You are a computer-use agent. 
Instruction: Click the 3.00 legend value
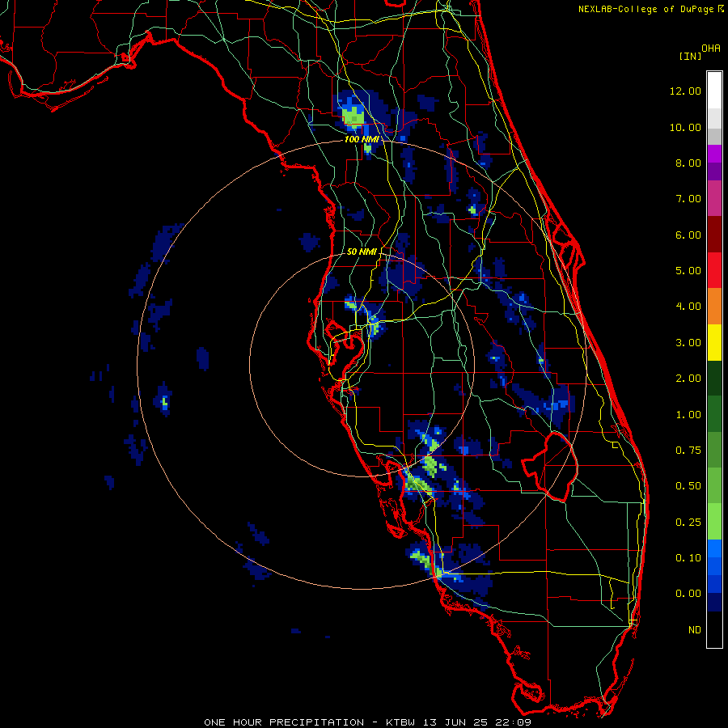tap(688, 343)
